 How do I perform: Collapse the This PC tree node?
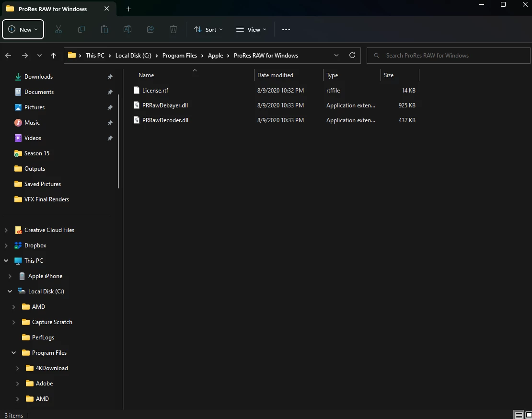coord(6,261)
